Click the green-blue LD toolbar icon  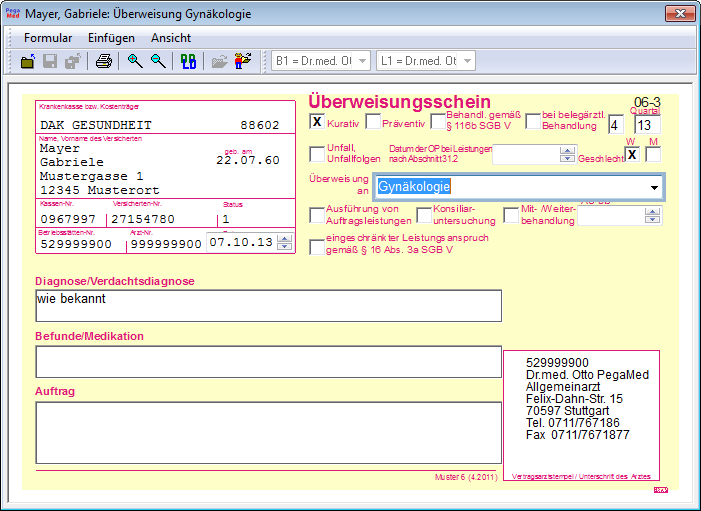(188, 61)
